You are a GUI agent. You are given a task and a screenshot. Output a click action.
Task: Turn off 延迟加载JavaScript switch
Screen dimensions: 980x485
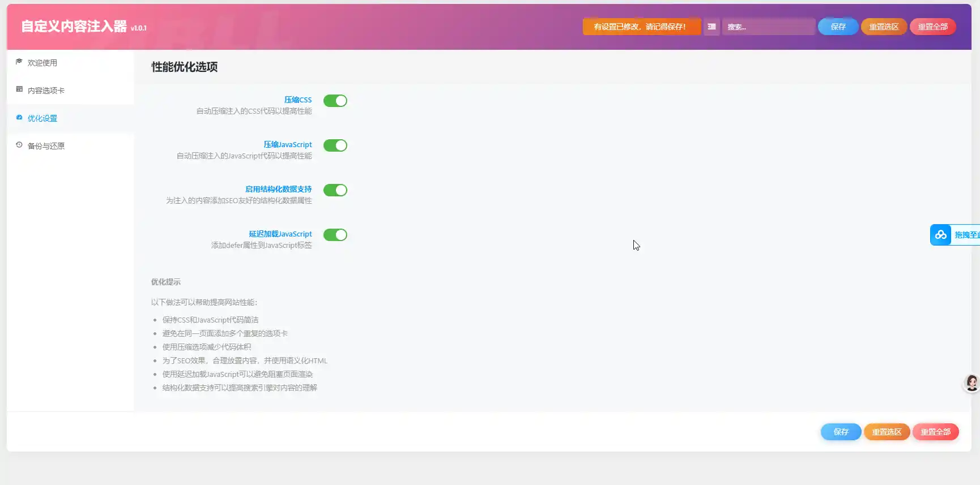click(x=335, y=235)
